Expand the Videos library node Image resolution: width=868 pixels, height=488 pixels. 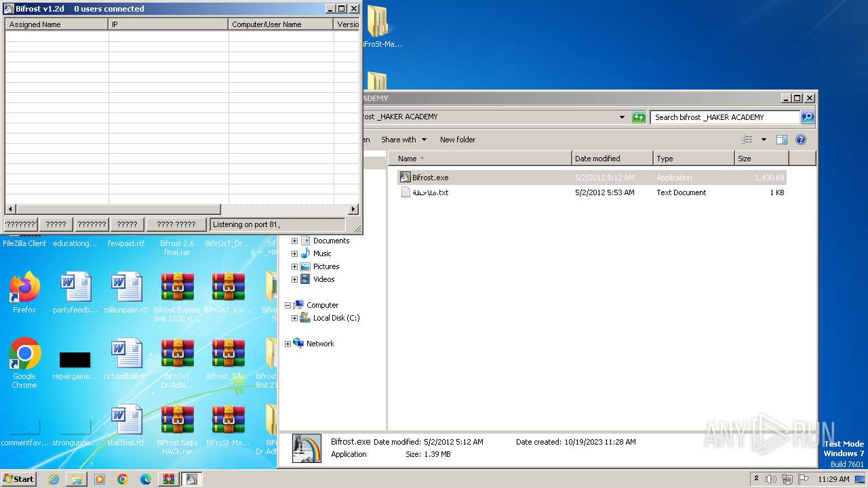point(294,279)
